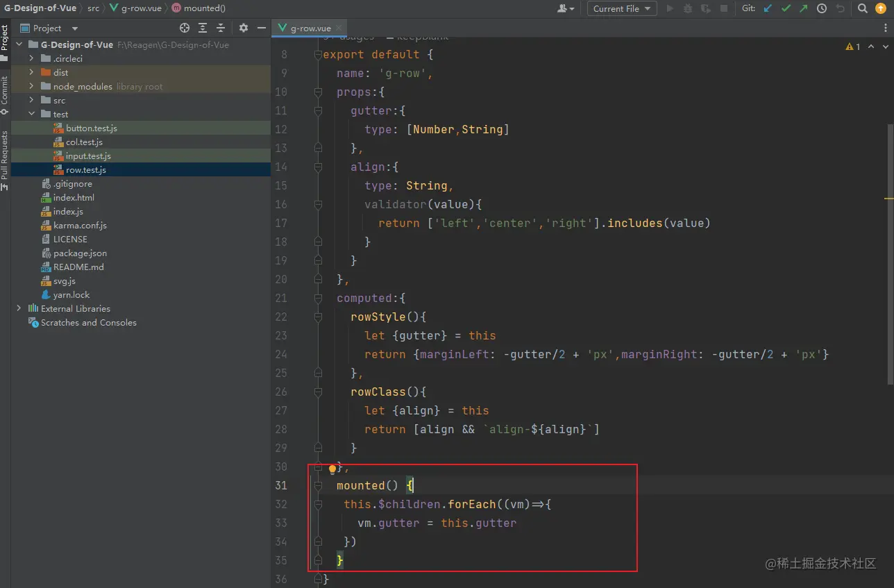Select the LICENSE file
This screenshot has width=894, height=588.
click(70, 239)
